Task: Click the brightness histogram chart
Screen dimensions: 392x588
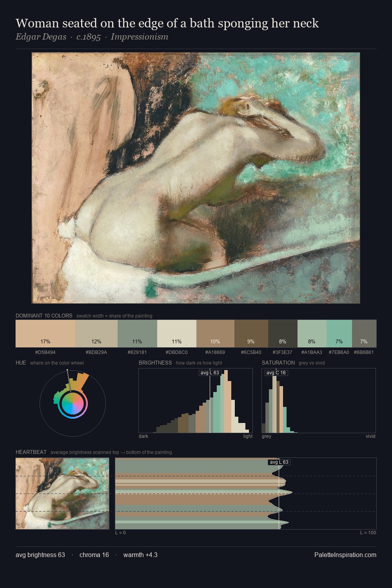Action: point(196,401)
